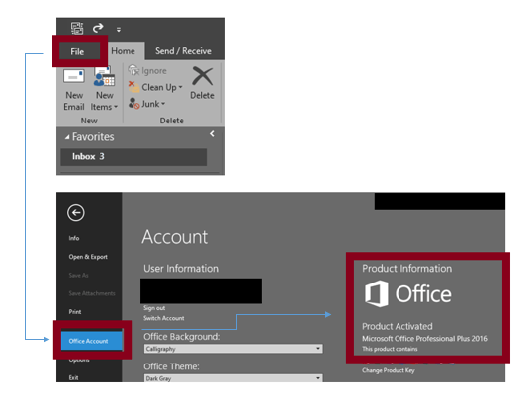Create a New Email

[74, 90]
